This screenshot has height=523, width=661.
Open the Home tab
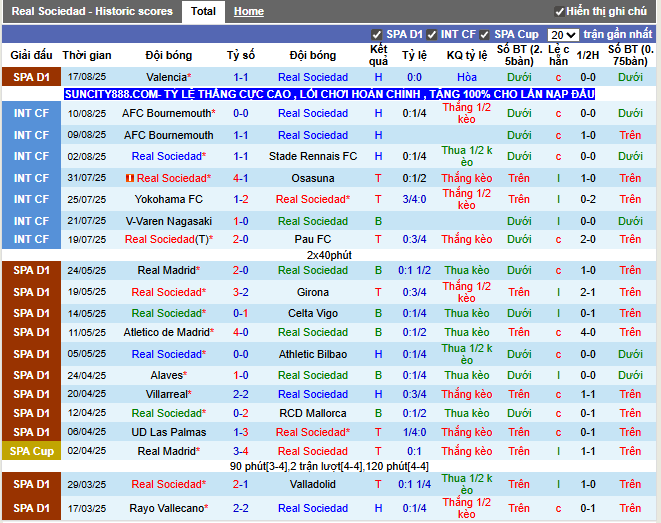(249, 11)
